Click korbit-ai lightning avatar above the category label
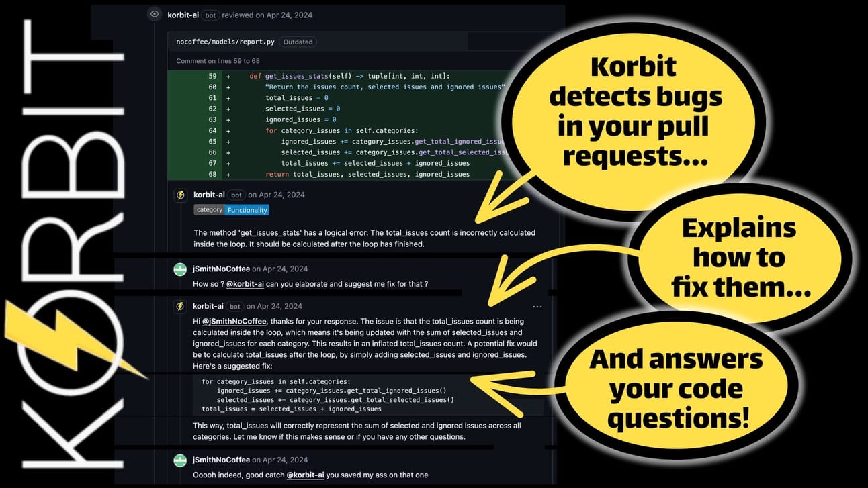This screenshot has height=488, width=868. coord(180,195)
